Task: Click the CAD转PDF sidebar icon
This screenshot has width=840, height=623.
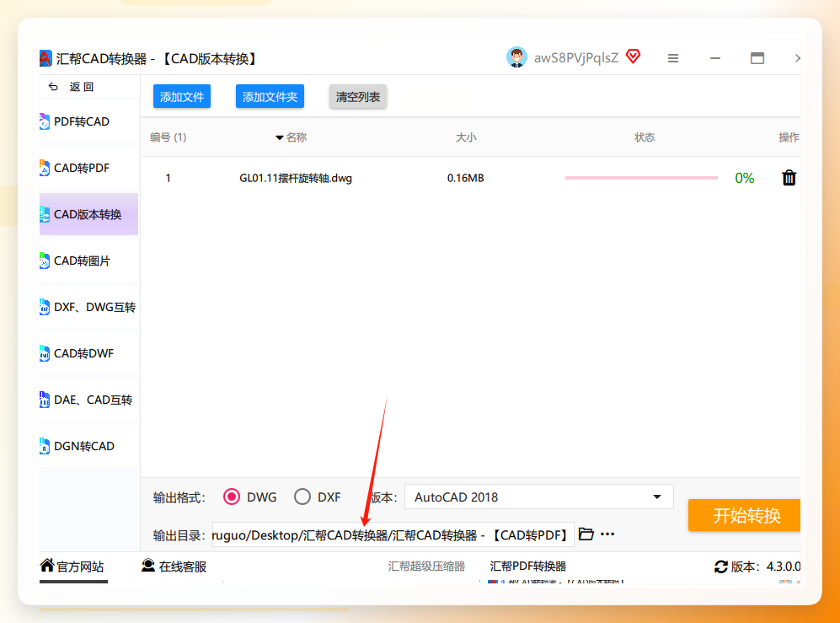Action: coord(45,168)
